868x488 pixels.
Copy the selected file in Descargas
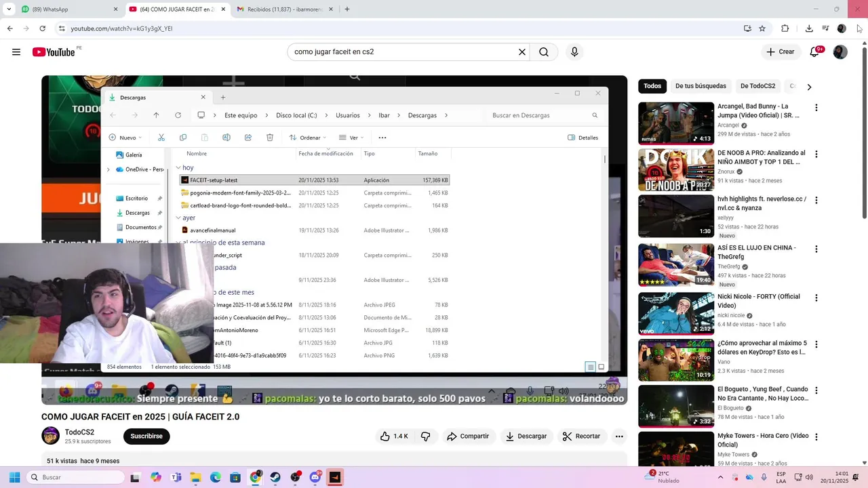pyautogui.click(x=183, y=138)
